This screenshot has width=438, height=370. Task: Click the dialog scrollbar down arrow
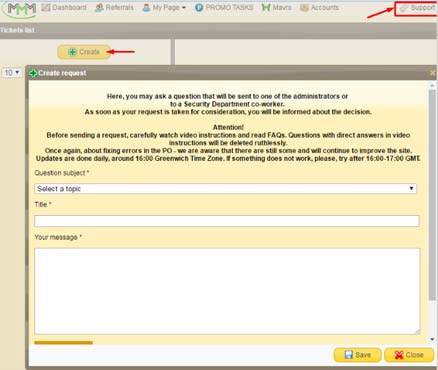pyautogui.click(x=432, y=339)
